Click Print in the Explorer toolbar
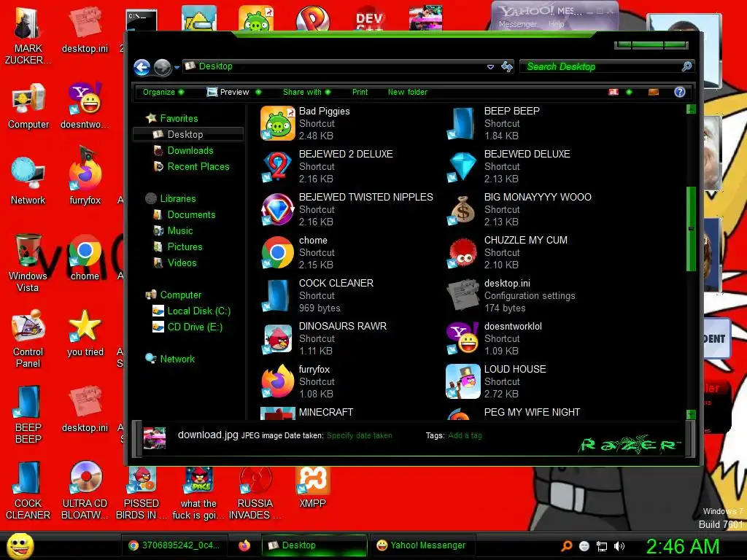The width and height of the screenshot is (747, 560). [360, 92]
